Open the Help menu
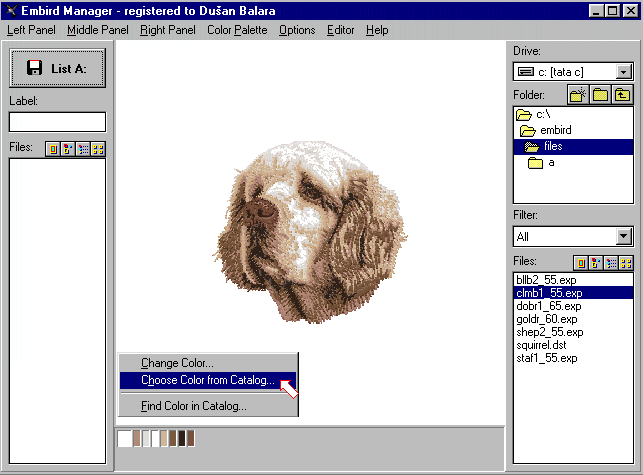 coord(377,30)
